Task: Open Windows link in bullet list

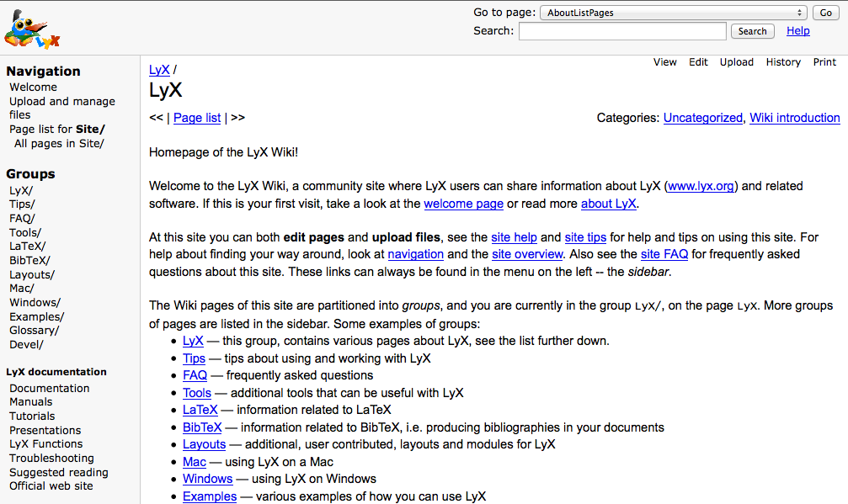Action: 208,479
